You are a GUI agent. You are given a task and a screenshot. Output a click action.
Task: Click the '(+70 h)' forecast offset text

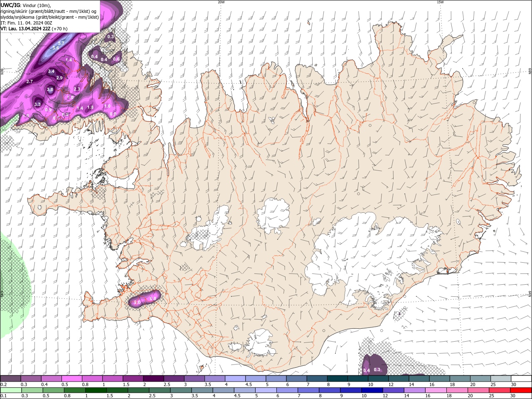pyautogui.click(x=59, y=29)
